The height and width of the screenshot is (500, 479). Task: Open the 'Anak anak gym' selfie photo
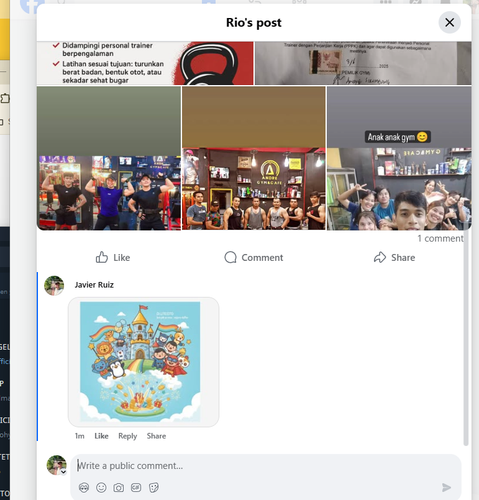pyautogui.click(x=399, y=158)
